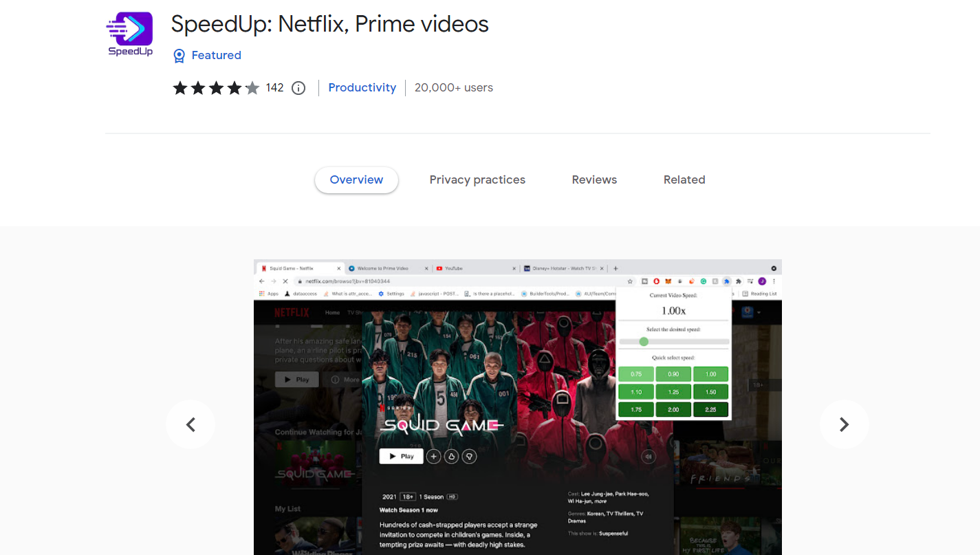Click the SpeedUp extension logo
980x555 pixels.
click(x=130, y=34)
